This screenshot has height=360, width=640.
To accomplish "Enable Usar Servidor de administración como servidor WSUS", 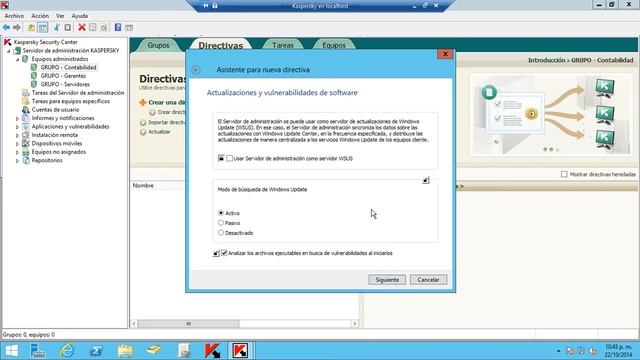I will 229,158.
